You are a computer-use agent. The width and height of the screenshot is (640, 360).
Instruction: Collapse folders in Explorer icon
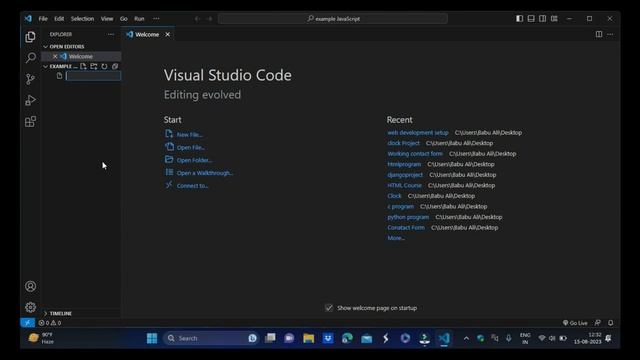pos(115,66)
